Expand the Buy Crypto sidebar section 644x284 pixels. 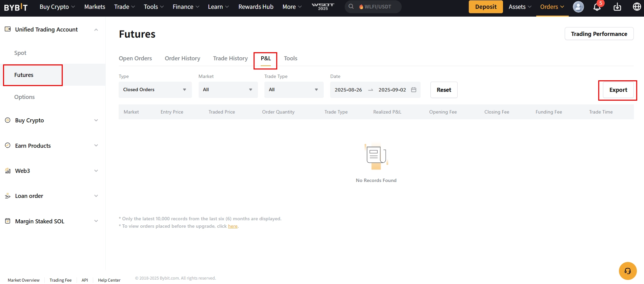point(96,120)
